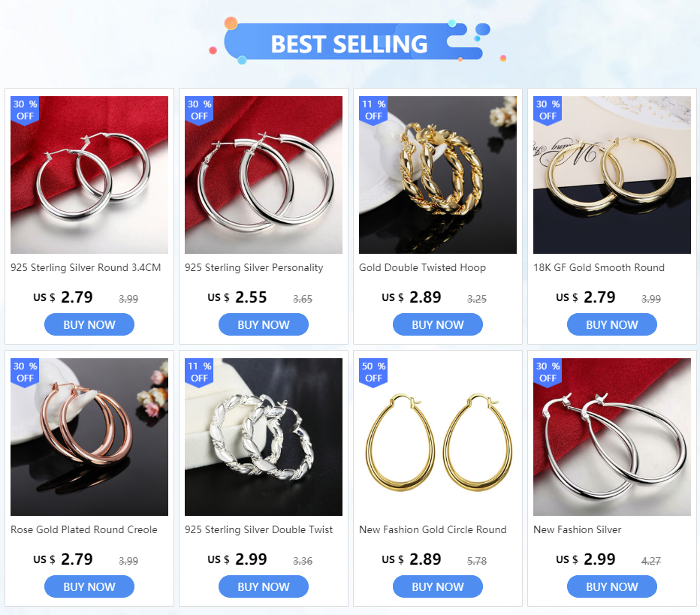700x615 pixels.
Task: View the New Fashion Gold Circle Round image
Action: click(437, 437)
